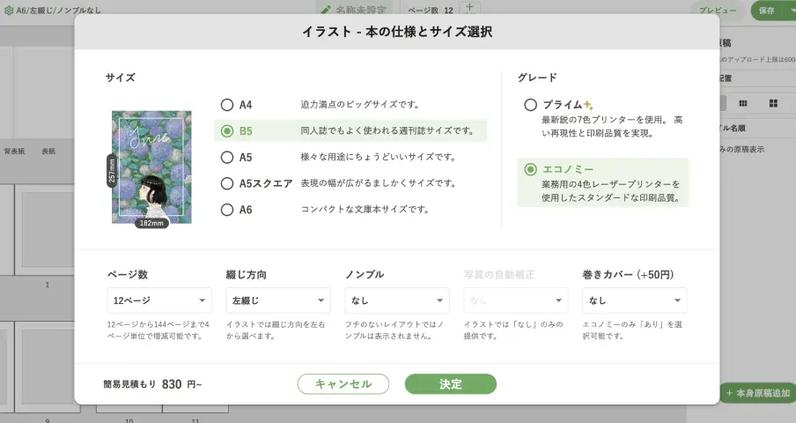The image size is (796, 423).
Task: Click the pencil icon beside 名称未設定
Action: 326,10
